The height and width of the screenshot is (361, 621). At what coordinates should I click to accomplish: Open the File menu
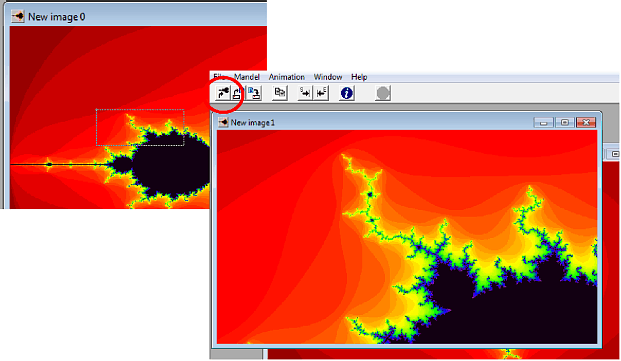coord(219,77)
